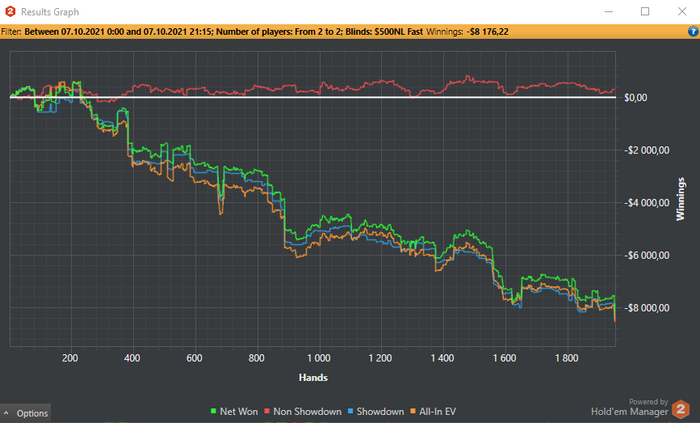Click the 800 hands axis tick label
This screenshot has height=423, width=700.
click(x=256, y=358)
